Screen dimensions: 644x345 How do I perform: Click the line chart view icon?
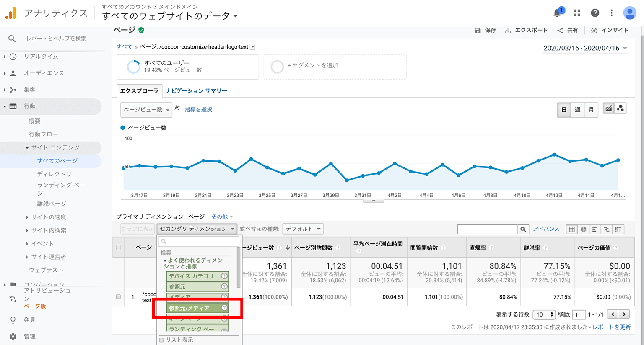click(608, 108)
